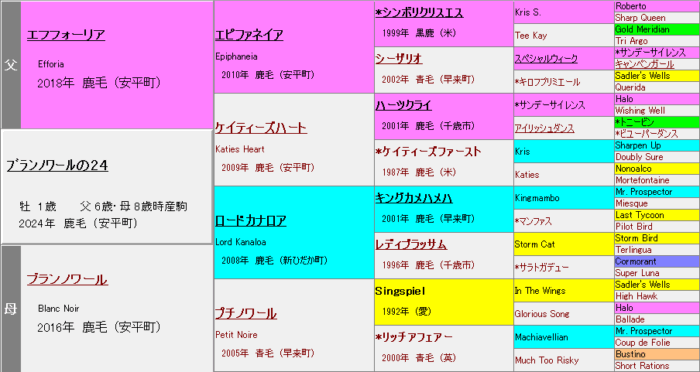This screenshot has width=700, height=372.
Task: Select the green Gold Meridian cell
Action: click(657, 29)
